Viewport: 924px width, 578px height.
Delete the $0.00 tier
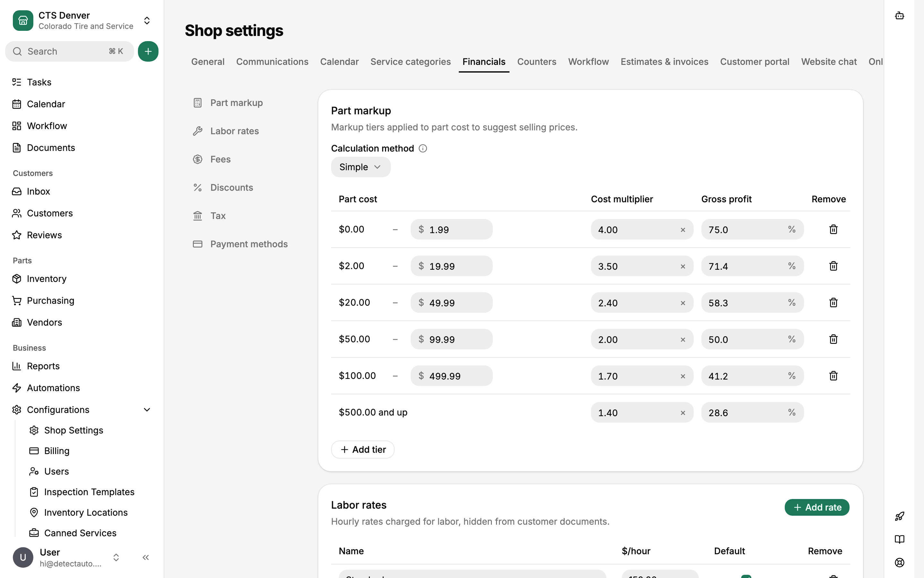pyautogui.click(x=834, y=229)
